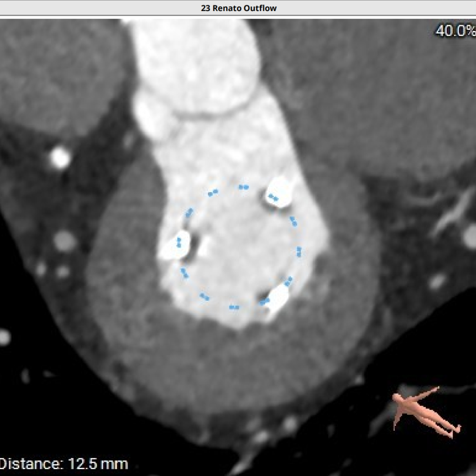Viewport: 476px width, 476px height.
Task: Click the bright oval structure at the right edge
Action: coord(470,236)
